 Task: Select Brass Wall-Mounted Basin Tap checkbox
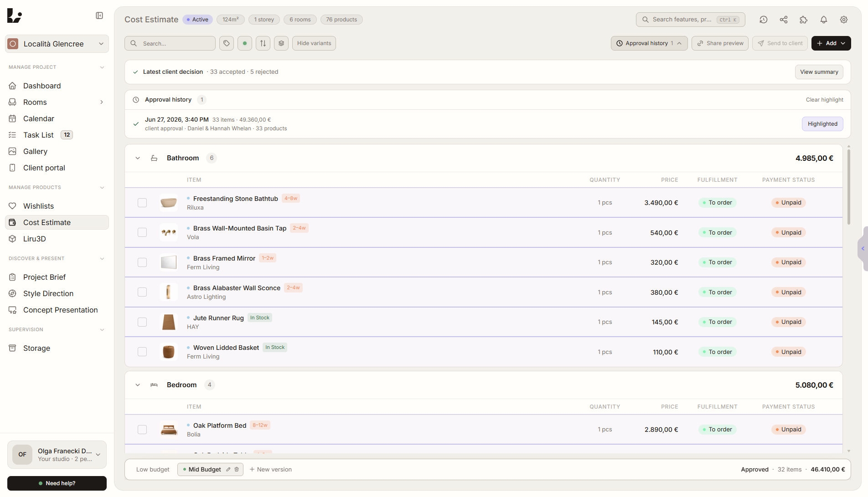pos(142,232)
